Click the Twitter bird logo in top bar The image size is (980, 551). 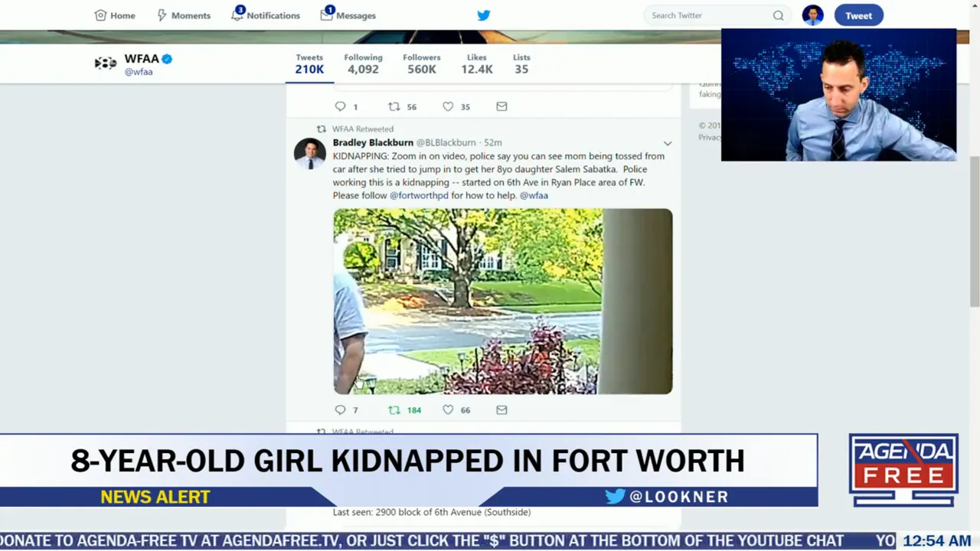pyautogui.click(x=484, y=15)
